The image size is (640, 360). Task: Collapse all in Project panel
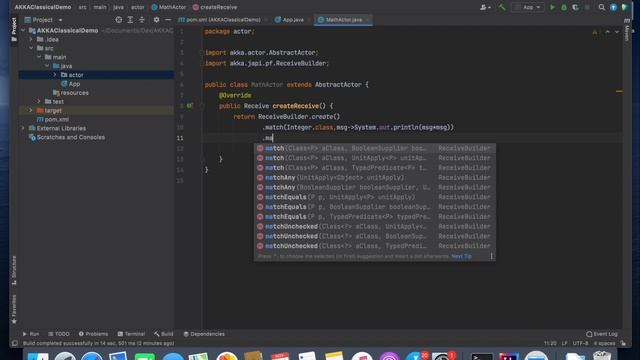142,20
